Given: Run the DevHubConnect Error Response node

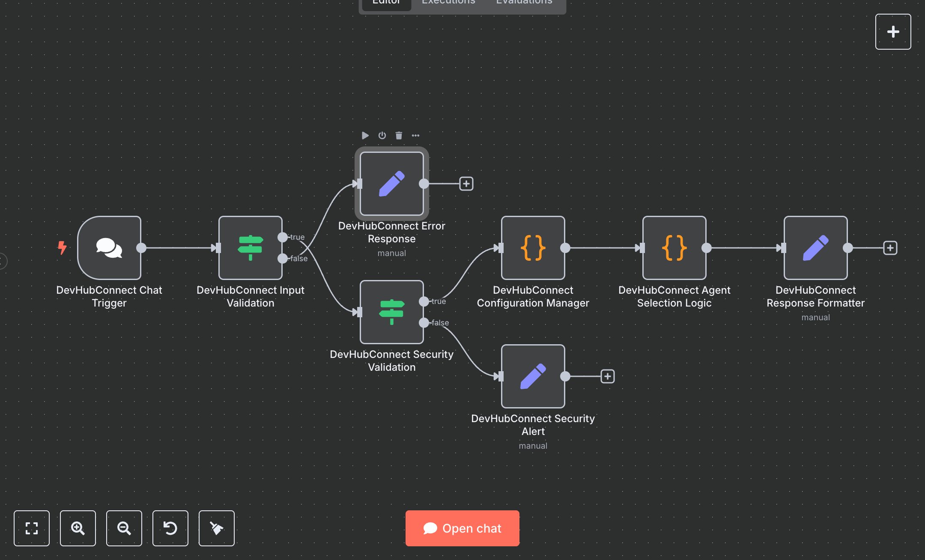Looking at the screenshot, I should pyautogui.click(x=365, y=136).
